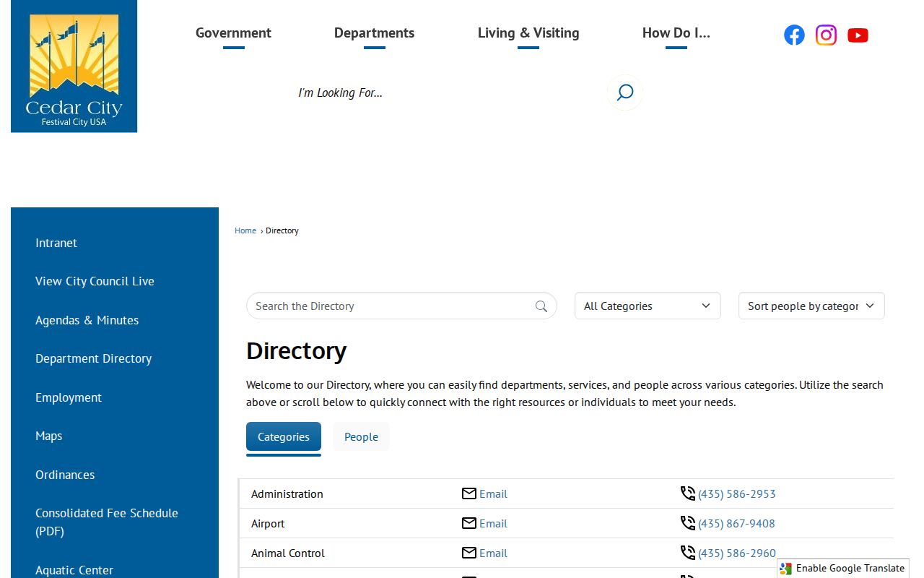This screenshot has width=924, height=578.
Task: Call Animal Control (435) 586-2960
Action: (737, 553)
